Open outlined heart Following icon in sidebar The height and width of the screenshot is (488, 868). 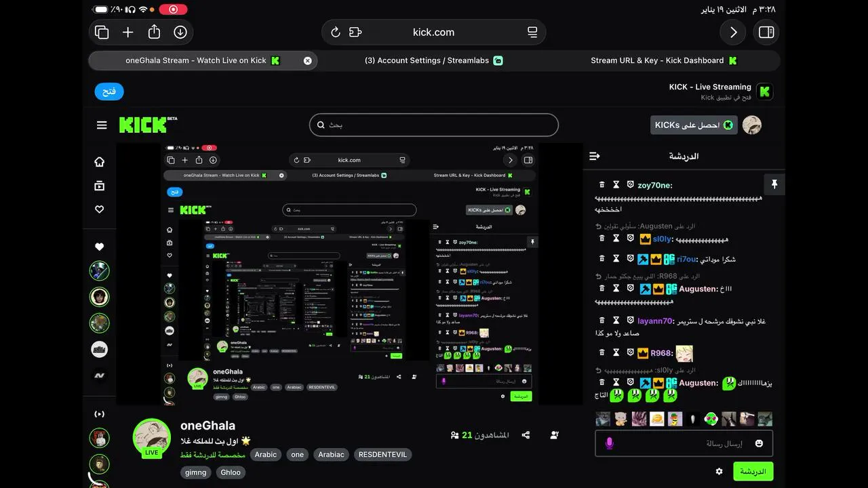pyautogui.click(x=100, y=209)
